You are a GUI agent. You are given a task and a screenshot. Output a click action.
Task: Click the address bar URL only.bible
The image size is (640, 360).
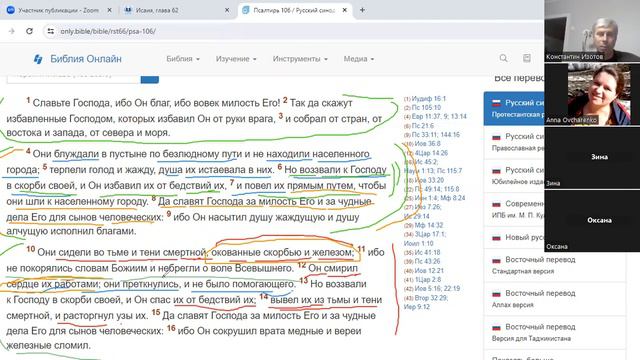click(108, 31)
